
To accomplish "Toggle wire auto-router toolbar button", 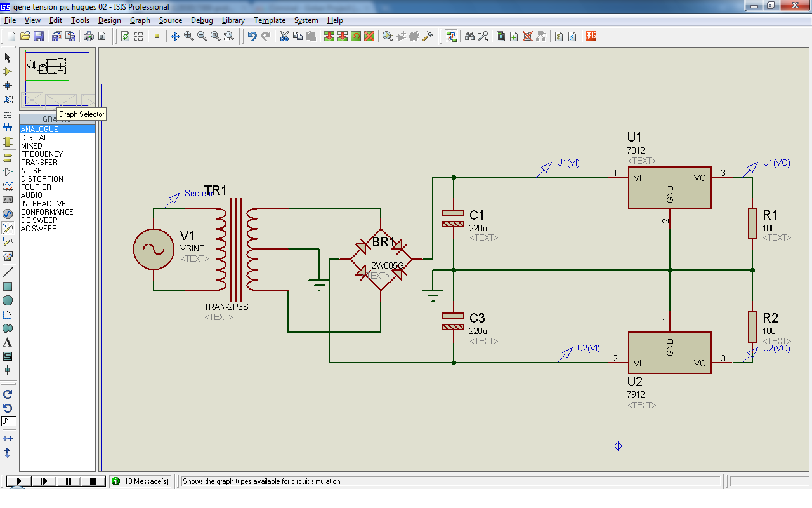I will [451, 36].
